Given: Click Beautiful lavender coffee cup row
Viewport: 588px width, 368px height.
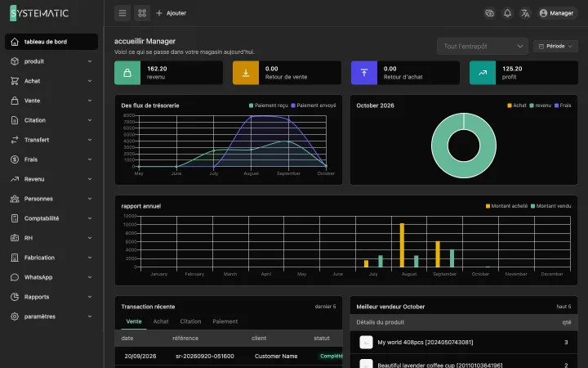Looking at the screenshot, I should click(x=464, y=362).
